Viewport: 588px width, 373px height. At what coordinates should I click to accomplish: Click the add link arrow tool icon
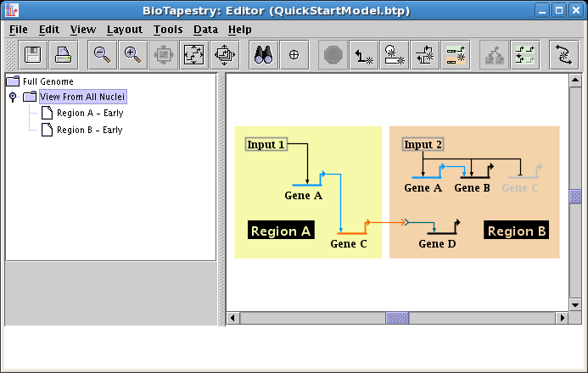tap(364, 55)
